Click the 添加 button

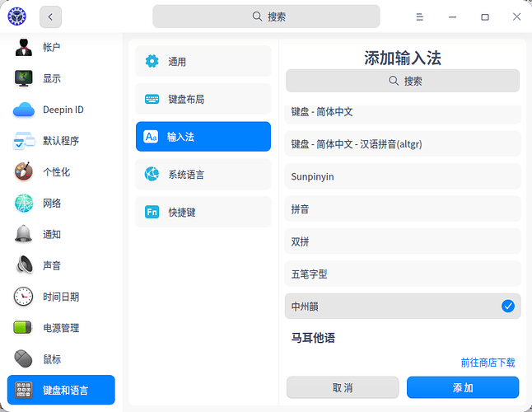(463, 387)
